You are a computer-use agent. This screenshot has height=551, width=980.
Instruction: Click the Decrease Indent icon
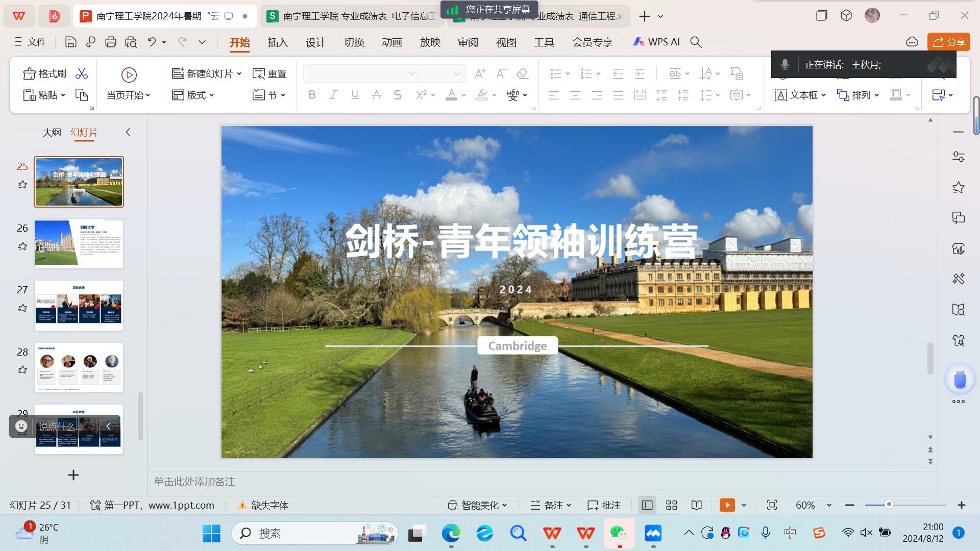618,74
